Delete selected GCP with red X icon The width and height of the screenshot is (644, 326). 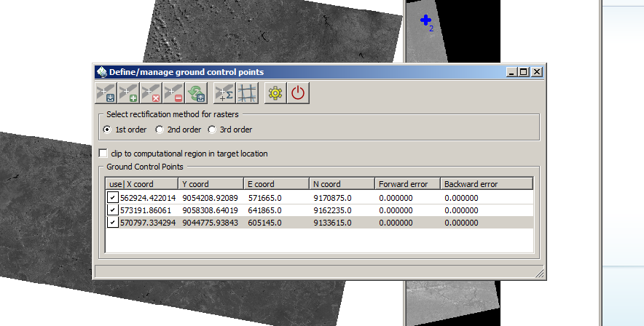(x=151, y=93)
